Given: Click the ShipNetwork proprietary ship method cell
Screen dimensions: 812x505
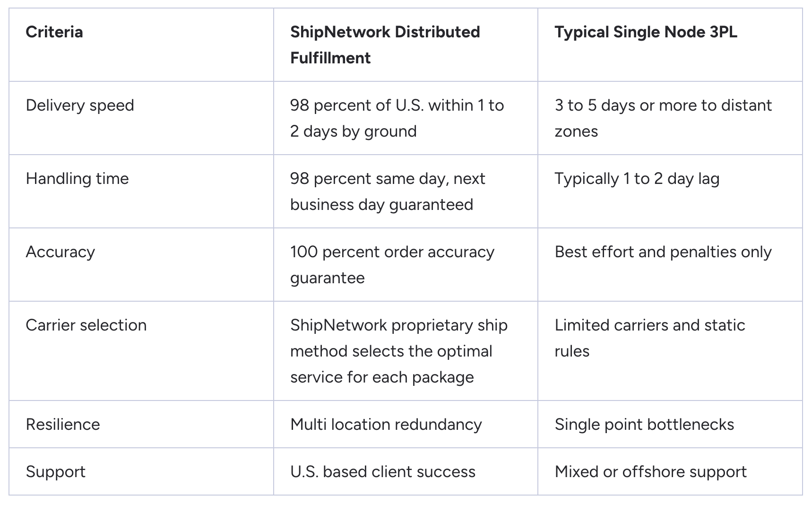Looking at the screenshot, I should tap(398, 351).
